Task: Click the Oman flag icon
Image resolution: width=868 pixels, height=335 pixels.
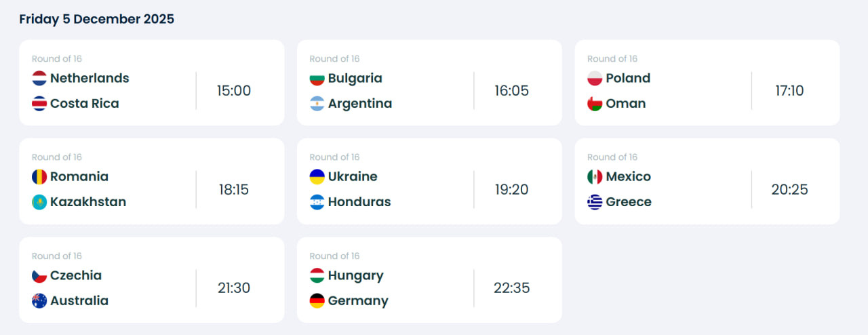Action: [x=595, y=104]
